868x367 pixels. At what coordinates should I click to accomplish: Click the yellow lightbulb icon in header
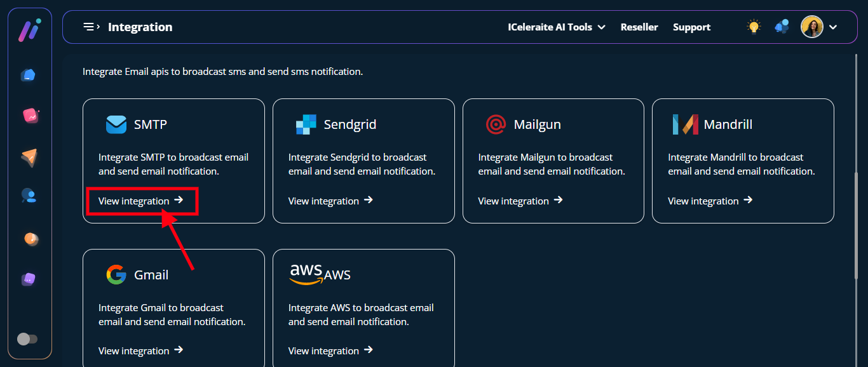pyautogui.click(x=754, y=27)
